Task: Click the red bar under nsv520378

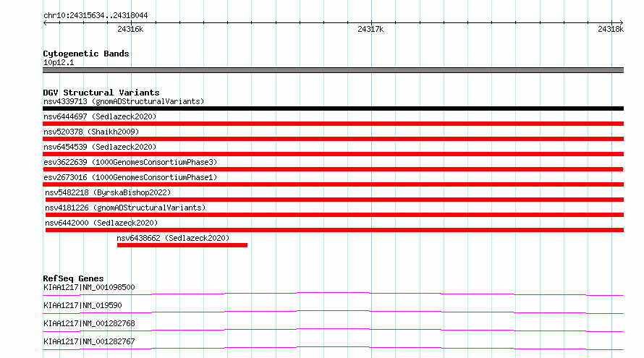Action: [x=333, y=139]
